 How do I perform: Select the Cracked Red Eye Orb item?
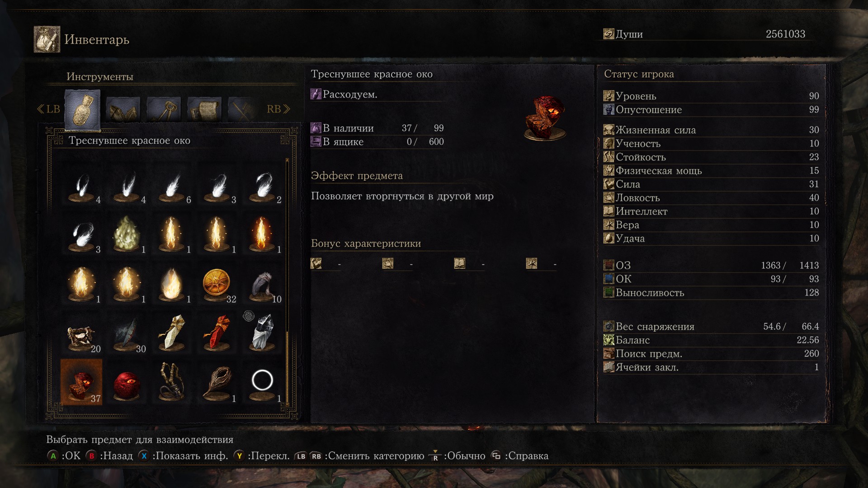coord(81,382)
